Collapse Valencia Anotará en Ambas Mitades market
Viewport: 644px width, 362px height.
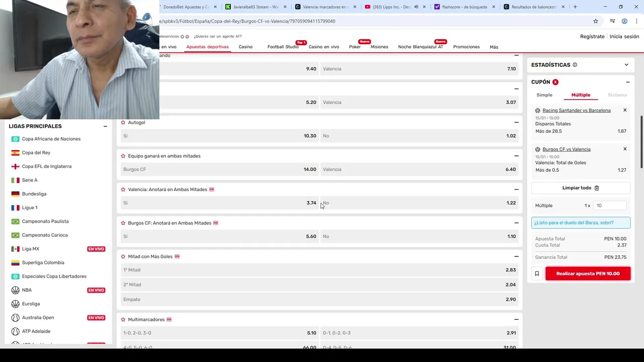[516, 190]
